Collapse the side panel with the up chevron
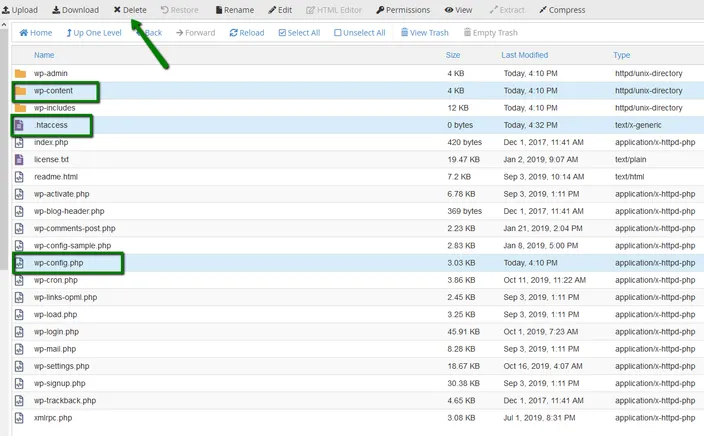The image size is (704, 436). pos(4,25)
